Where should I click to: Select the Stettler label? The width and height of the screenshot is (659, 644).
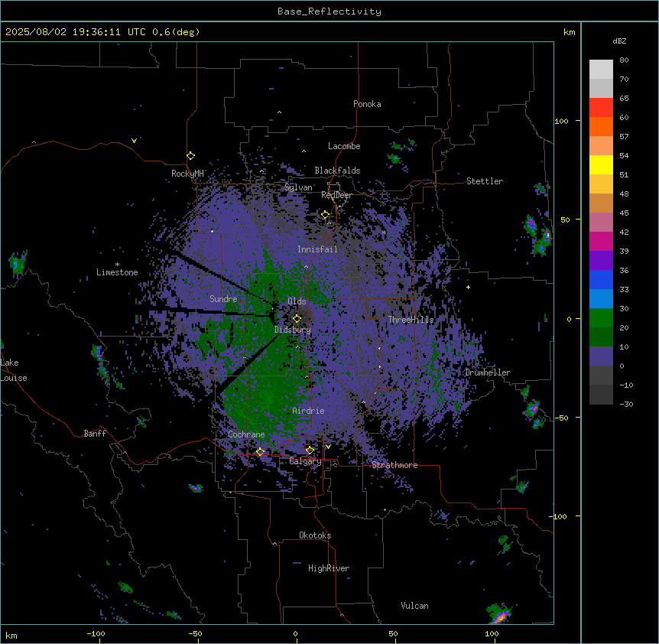click(485, 181)
